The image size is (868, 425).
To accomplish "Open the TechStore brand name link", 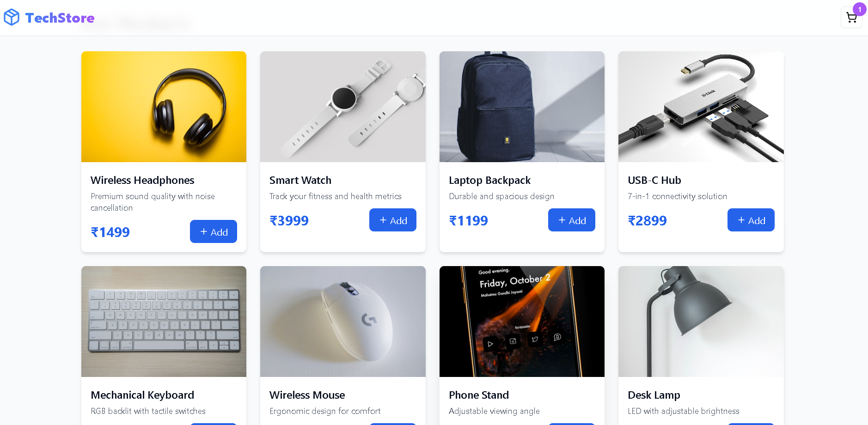I will (60, 18).
